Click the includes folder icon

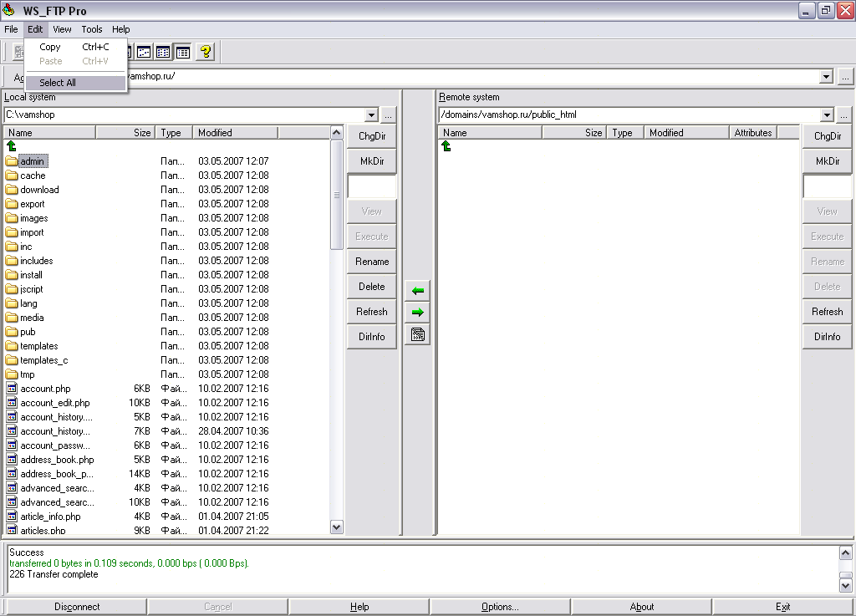(x=12, y=260)
